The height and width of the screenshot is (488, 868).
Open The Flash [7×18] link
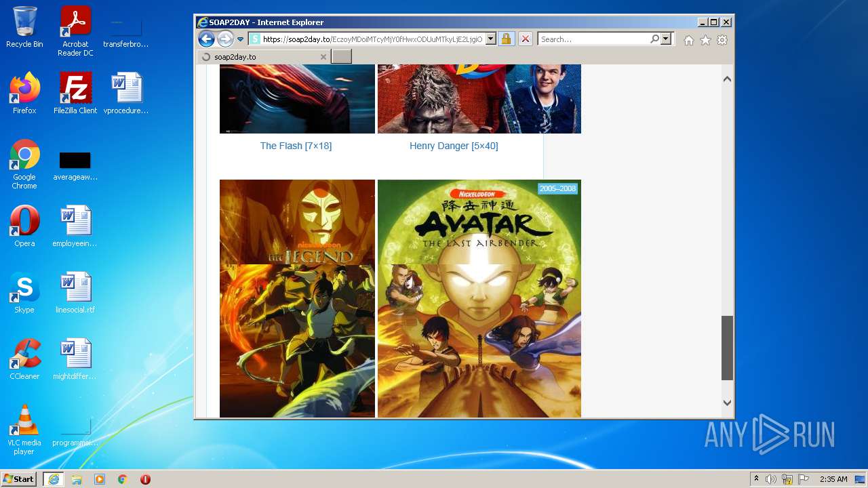pyautogui.click(x=296, y=146)
